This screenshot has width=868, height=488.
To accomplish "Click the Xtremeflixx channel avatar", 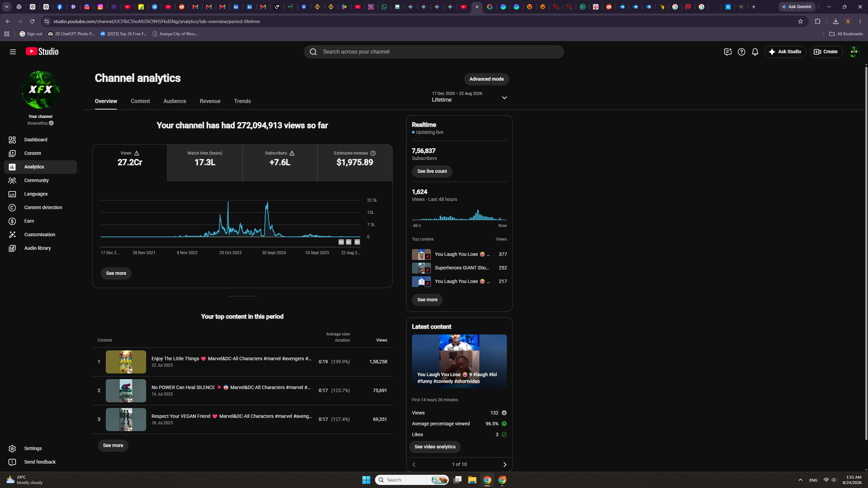I will tap(41, 90).
